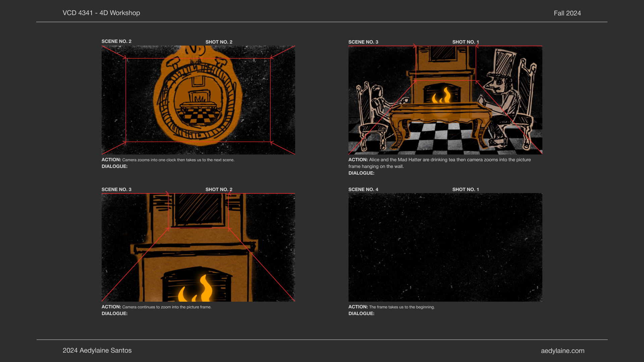
Task: Click 'SHOT NO. 2' label above fireplace close-up
Action: pyautogui.click(x=219, y=189)
